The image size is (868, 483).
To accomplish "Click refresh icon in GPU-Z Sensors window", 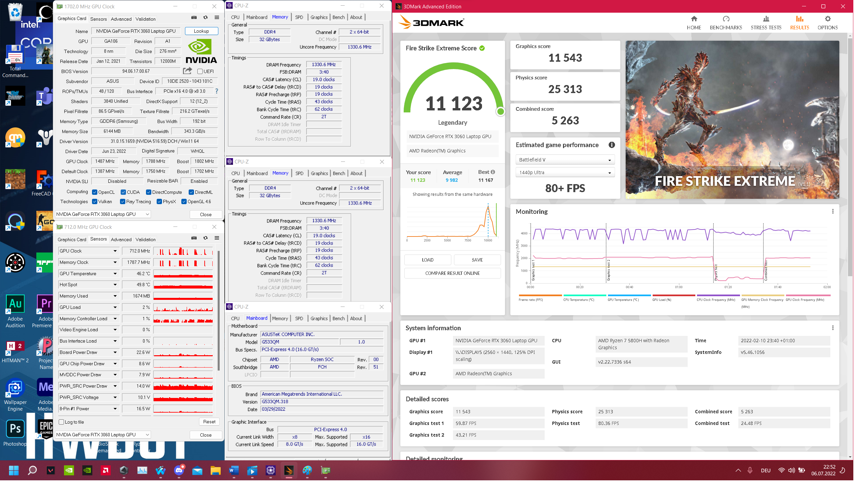I will click(205, 238).
